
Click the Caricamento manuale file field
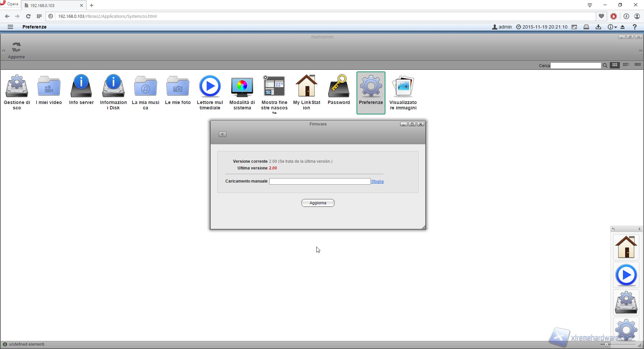(320, 181)
